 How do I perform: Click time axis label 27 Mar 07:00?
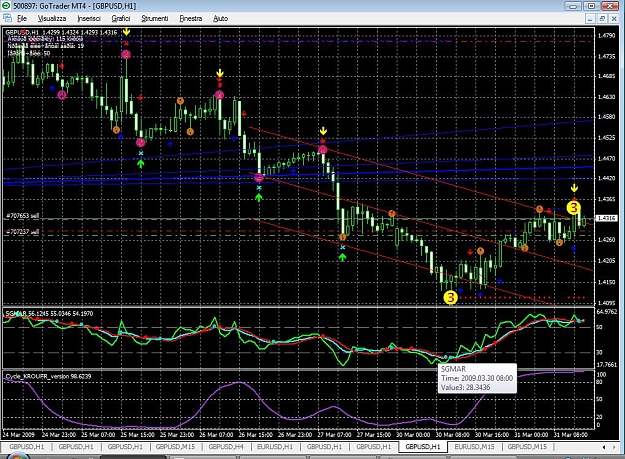[x=334, y=435]
